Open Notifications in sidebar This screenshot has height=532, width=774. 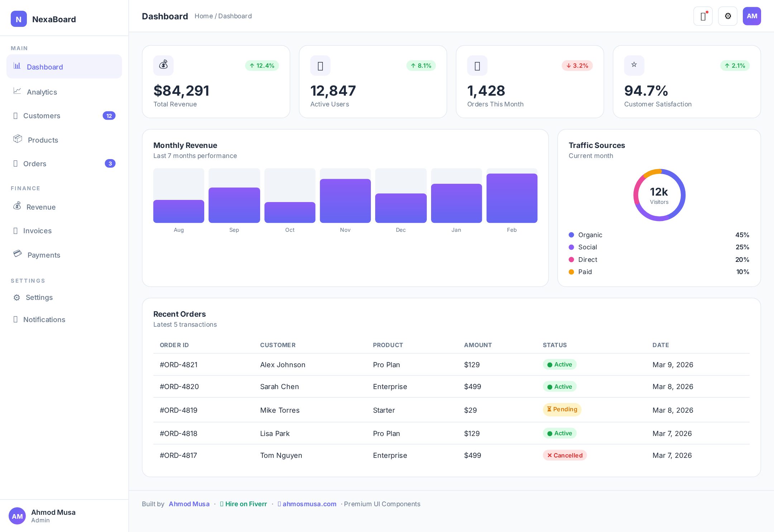point(64,320)
